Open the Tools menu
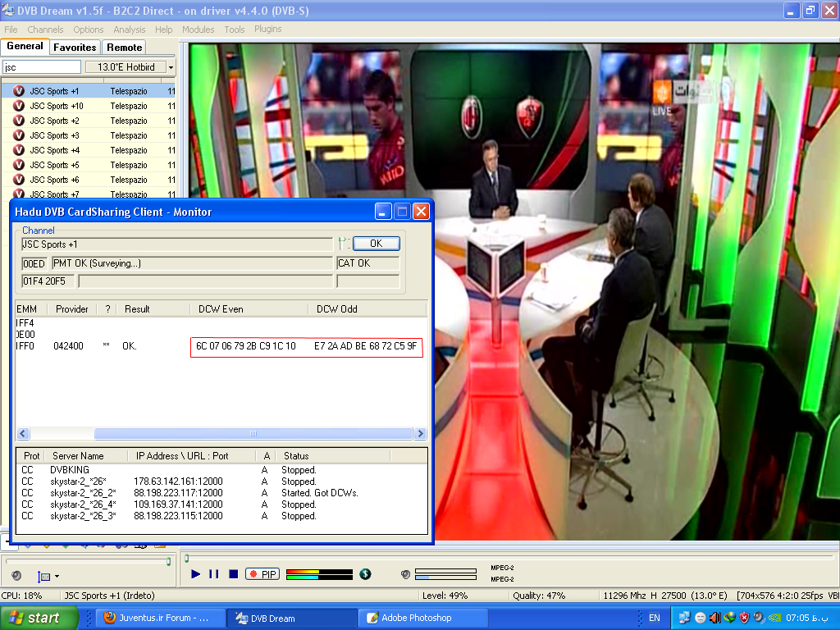 [235, 30]
